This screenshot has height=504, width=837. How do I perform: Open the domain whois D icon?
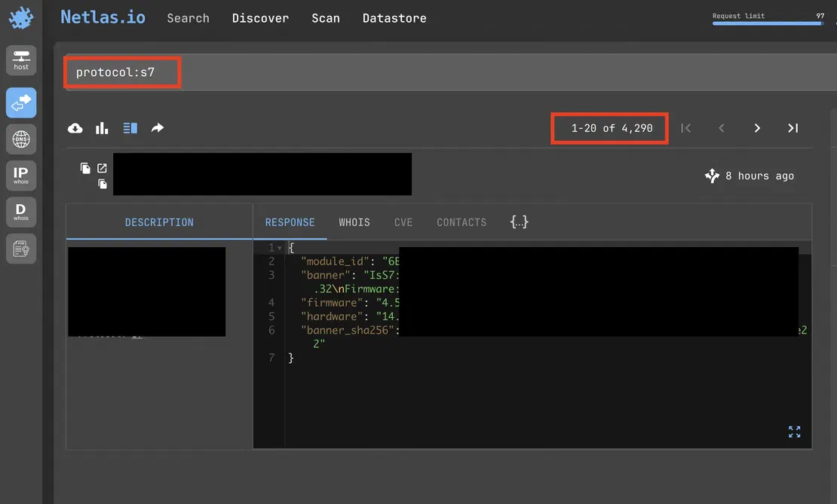(21, 212)
